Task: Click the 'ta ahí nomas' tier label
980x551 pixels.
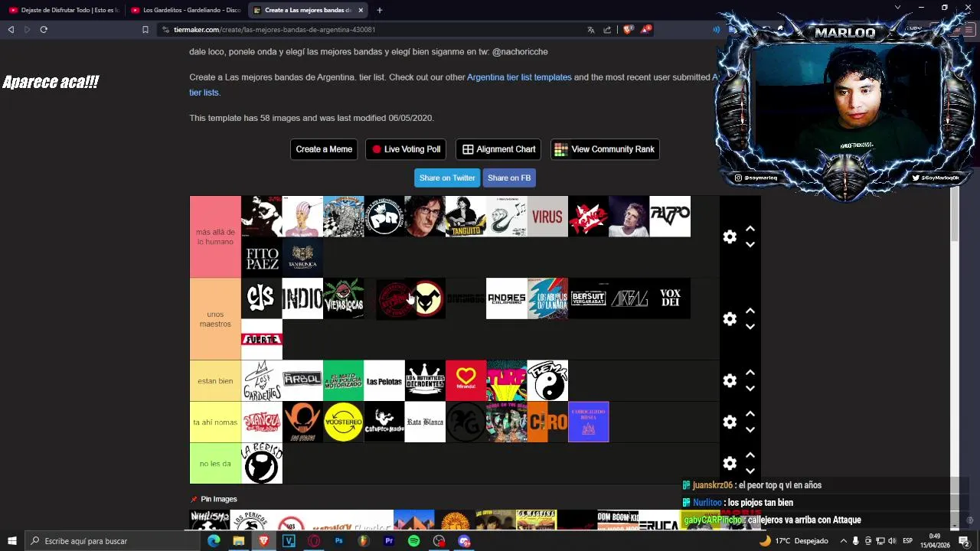Action: (x=215, y=422)
